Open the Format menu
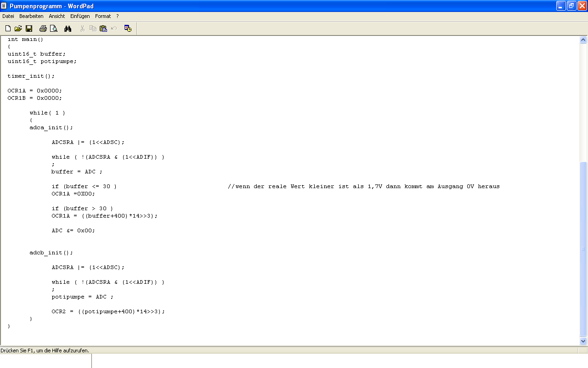 103,16
